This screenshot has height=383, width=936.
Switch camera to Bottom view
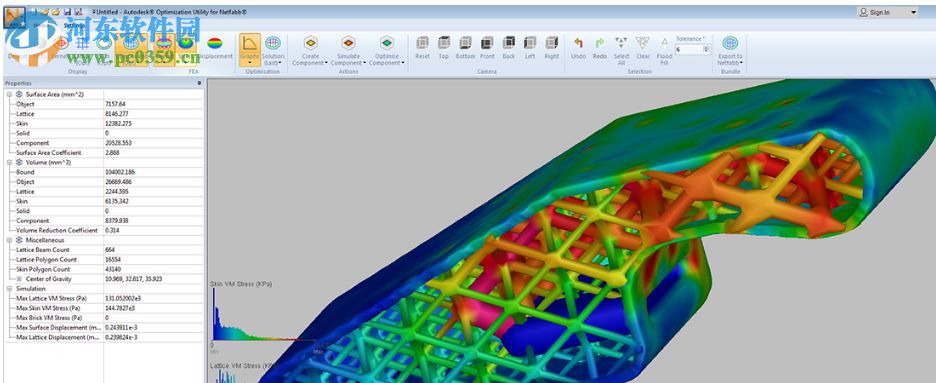pos(465,48)
